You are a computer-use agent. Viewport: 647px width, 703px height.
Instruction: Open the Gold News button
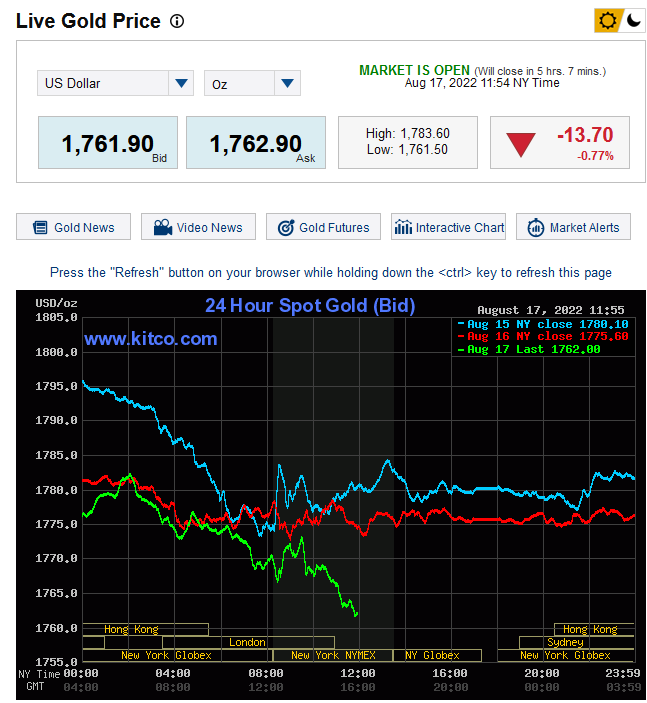tap(74, 227)
